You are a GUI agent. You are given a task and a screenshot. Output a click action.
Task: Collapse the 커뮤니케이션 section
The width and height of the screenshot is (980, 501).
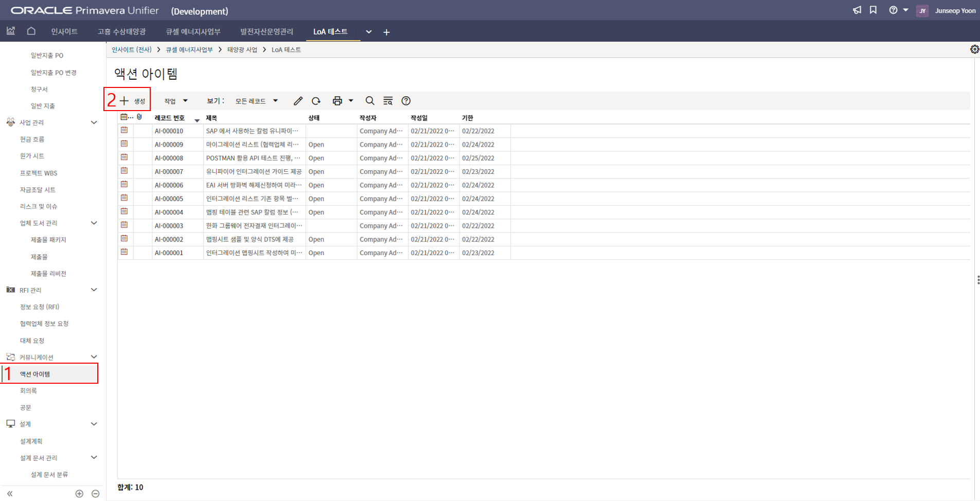click(x=94, y=357)
